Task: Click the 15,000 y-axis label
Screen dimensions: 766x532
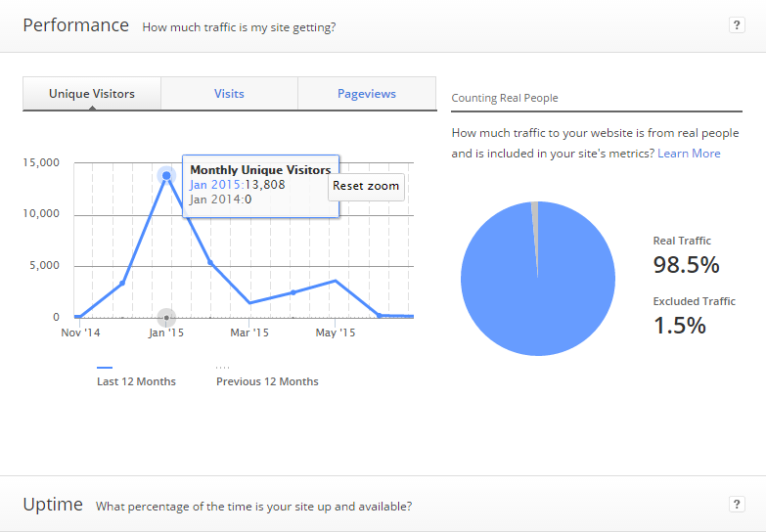Action: [x=41, y=162]
